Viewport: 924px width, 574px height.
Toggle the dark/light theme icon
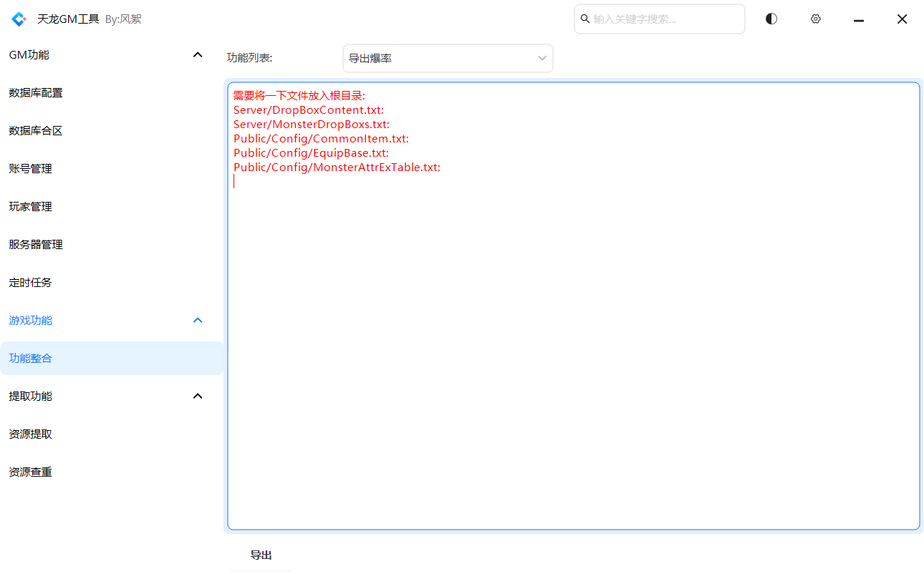pos(771,19)
